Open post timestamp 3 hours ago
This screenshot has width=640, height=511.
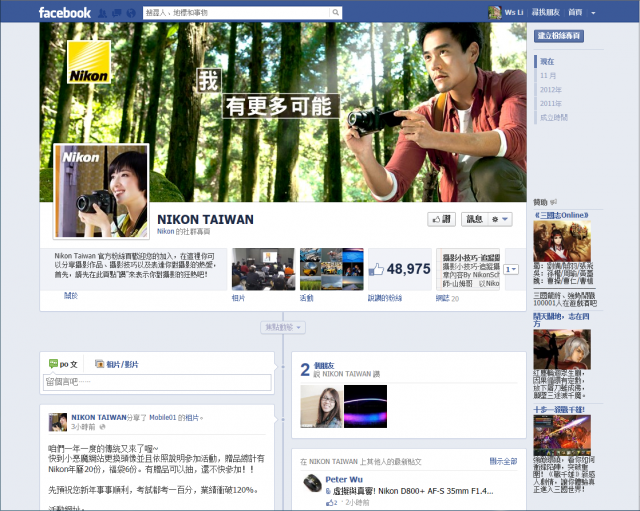tap(83, 427)
